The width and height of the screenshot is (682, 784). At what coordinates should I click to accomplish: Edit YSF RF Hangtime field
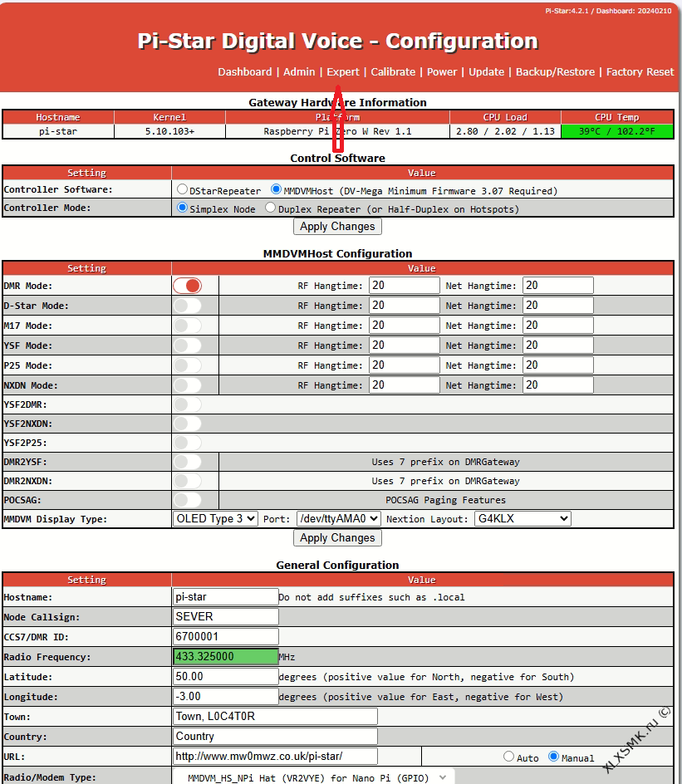(x=404, y=345)
